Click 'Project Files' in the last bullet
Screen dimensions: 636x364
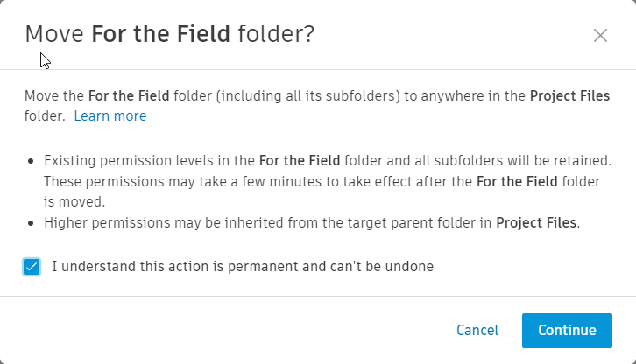click(x=536, y=222)
